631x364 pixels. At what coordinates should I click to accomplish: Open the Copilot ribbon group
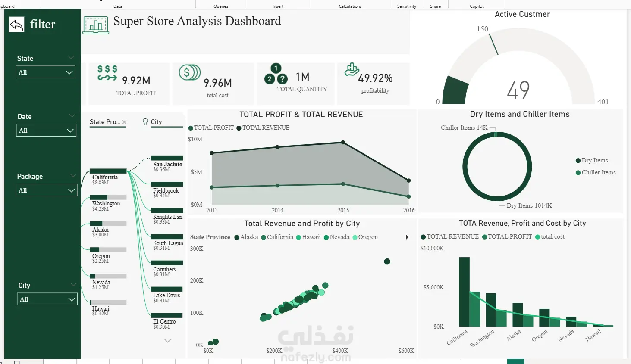tap(477, 6)
